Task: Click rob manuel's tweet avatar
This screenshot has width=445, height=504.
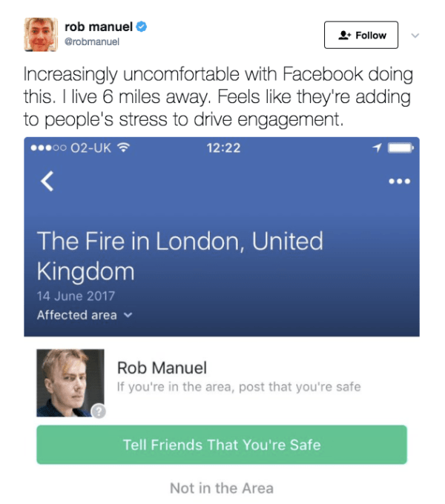Action: click(41, 34)
